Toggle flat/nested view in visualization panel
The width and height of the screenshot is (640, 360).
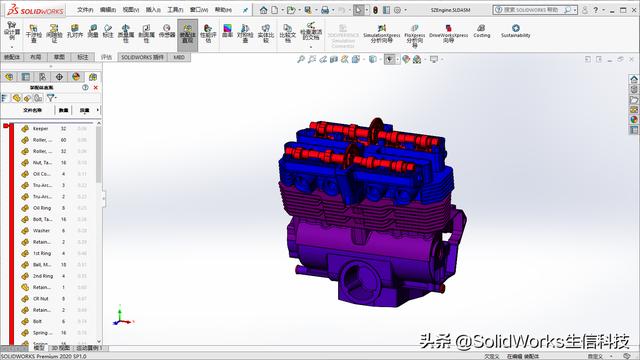(4, 98)
